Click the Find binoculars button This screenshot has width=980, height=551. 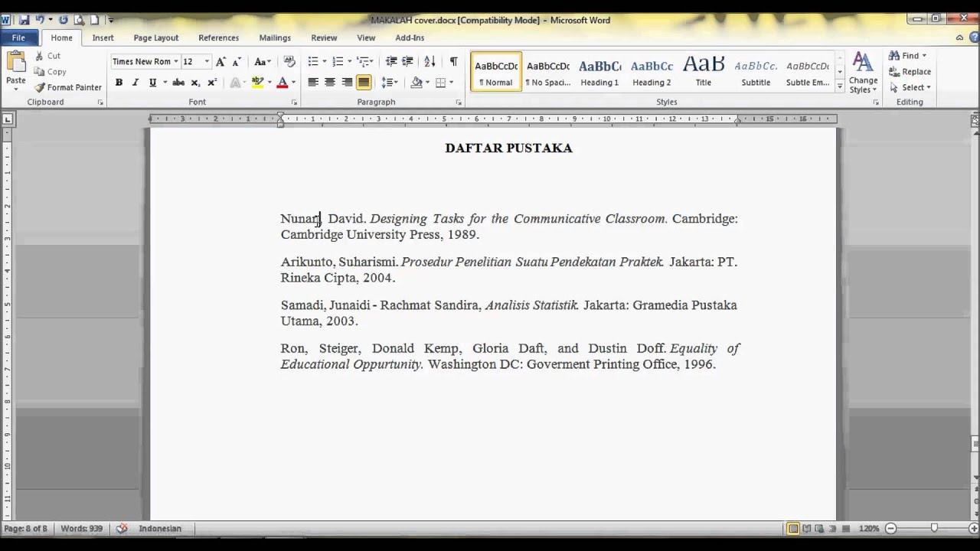(x=908, y=56)
